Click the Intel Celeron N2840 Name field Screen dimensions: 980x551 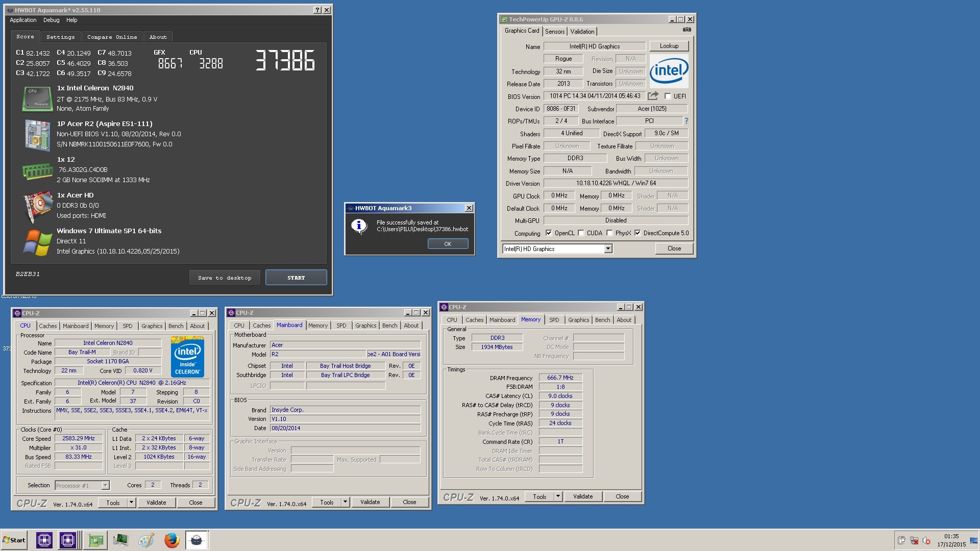pyautogui.click(x=108, y=343)
